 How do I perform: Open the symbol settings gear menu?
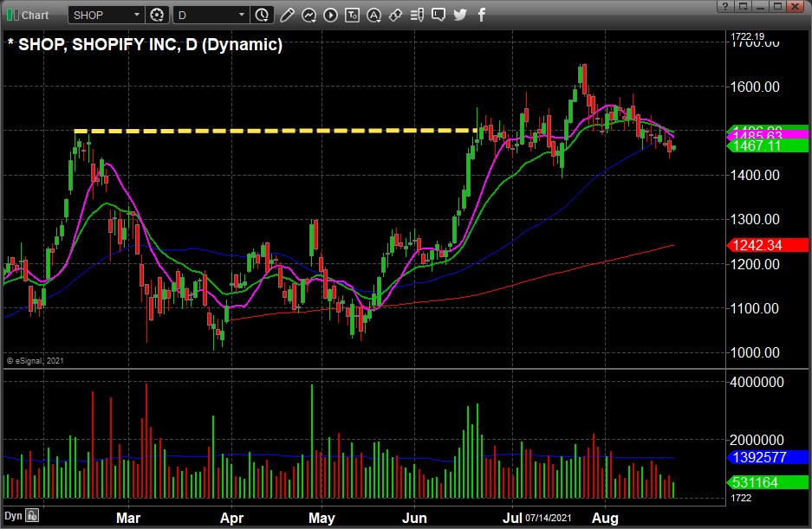tap(157, 15)
